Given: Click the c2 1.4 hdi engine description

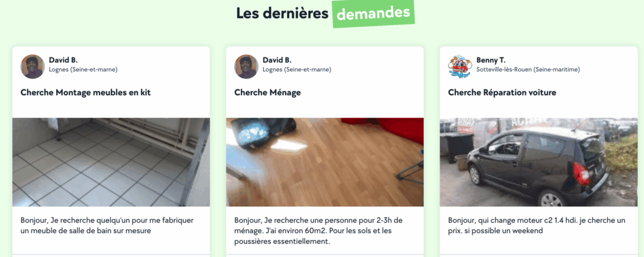Looking at the screenshot, I should point(536,226).
